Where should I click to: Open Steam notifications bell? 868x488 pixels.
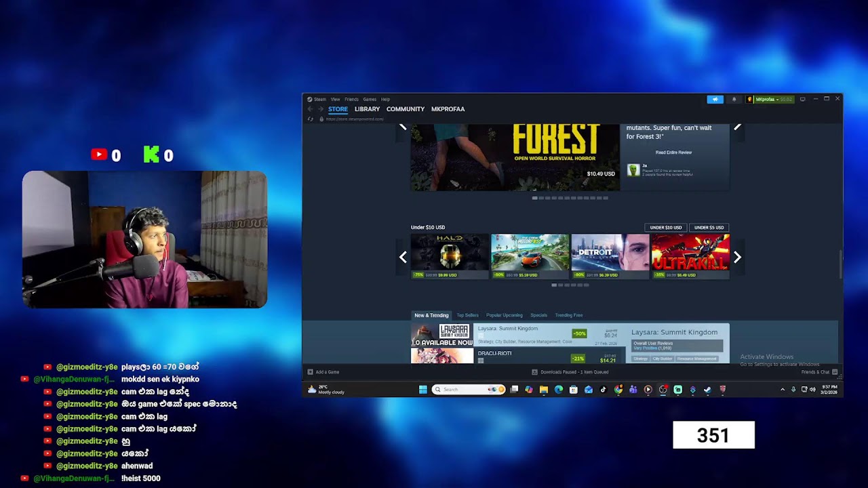(x=734, y=99)
